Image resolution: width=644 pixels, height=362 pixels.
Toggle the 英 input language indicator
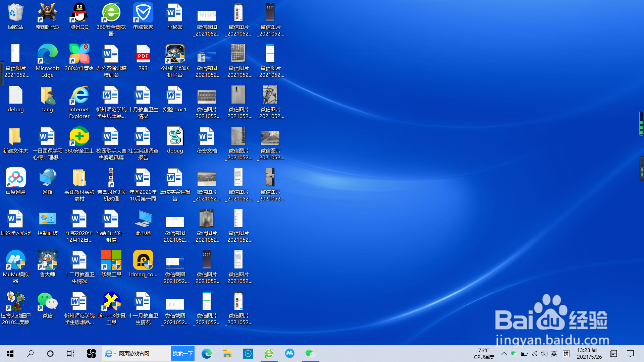(554, 353)
